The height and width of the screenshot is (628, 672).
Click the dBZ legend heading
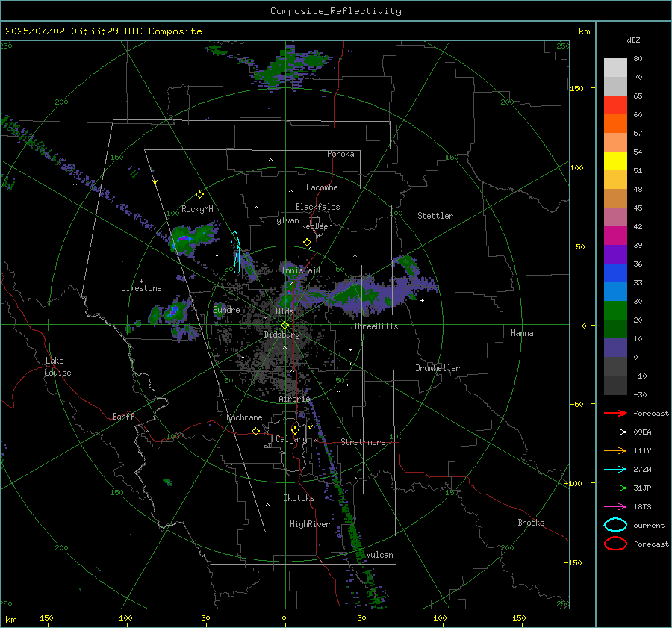(633, 40)
